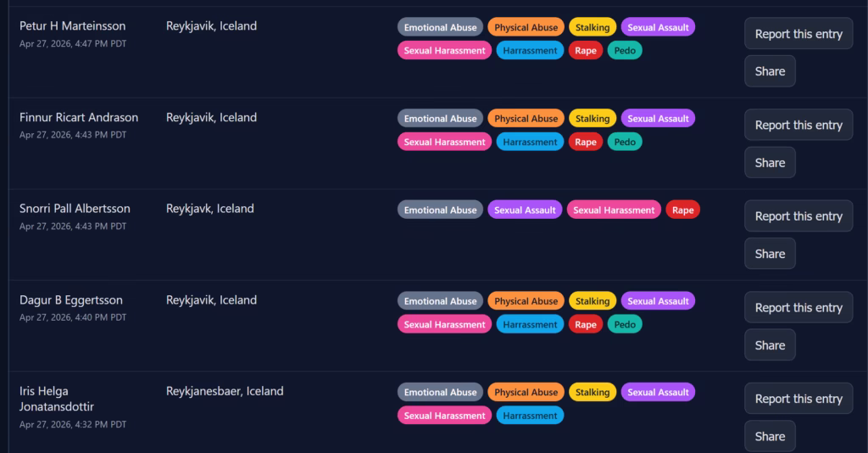Share the Reykjanesbaer, Iceland entry

770,436
